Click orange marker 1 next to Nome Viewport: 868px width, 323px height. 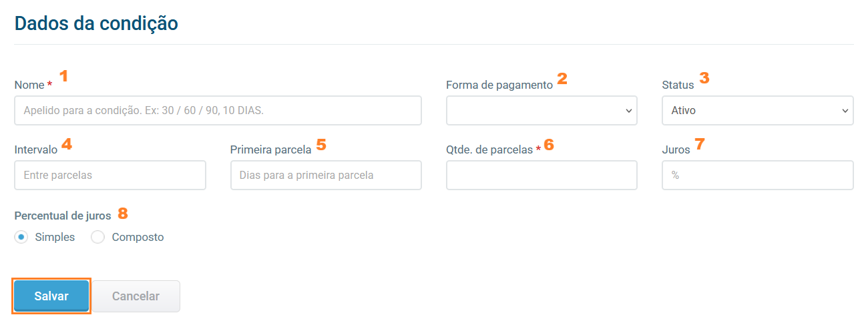tap(64, 76)
